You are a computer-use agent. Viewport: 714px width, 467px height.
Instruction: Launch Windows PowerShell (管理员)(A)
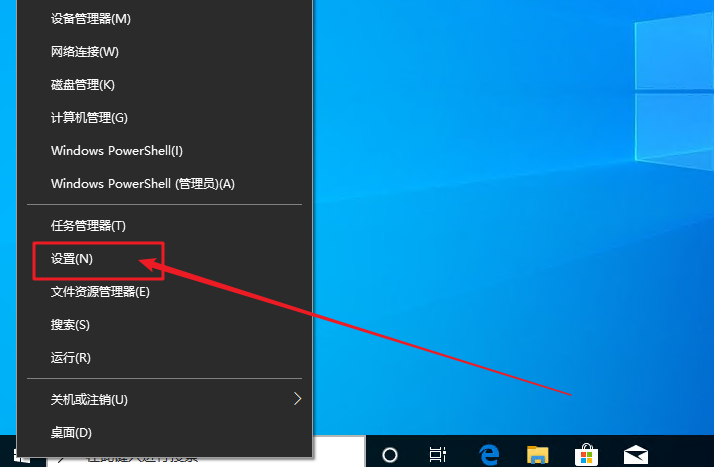(x=142, y=184)
